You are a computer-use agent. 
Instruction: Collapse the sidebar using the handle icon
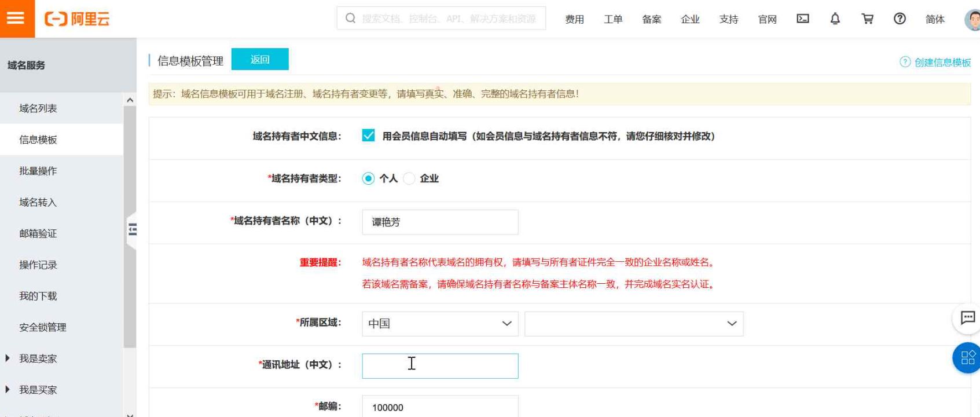[133, 230]
